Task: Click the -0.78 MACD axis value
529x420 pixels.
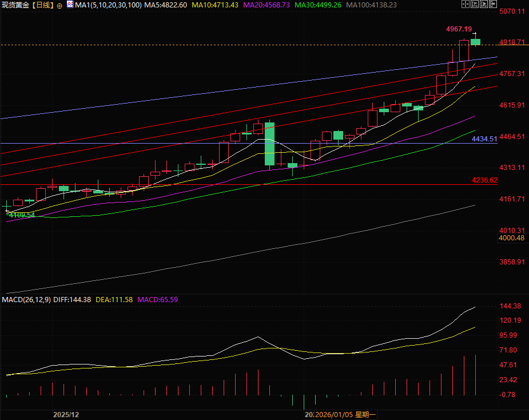Action: [507, 394]
